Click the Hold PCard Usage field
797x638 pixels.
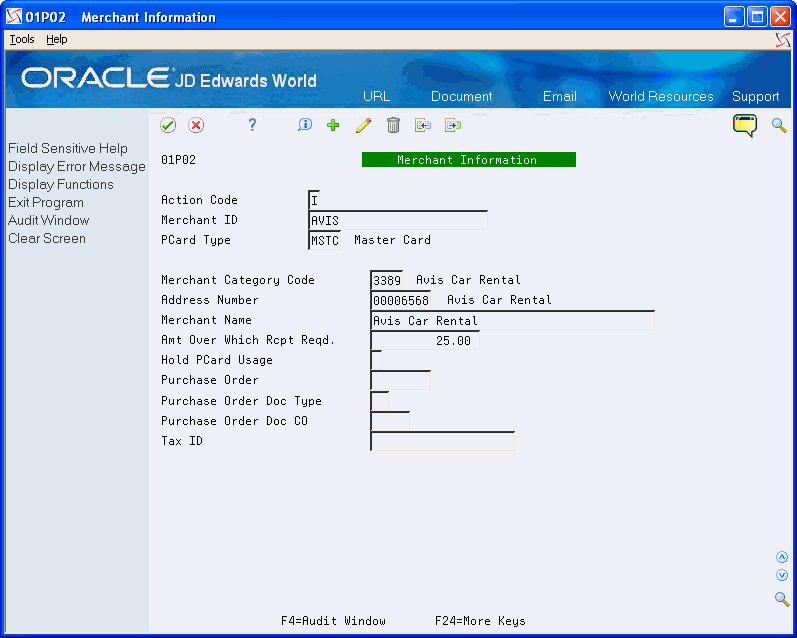[x=376, y=360]
